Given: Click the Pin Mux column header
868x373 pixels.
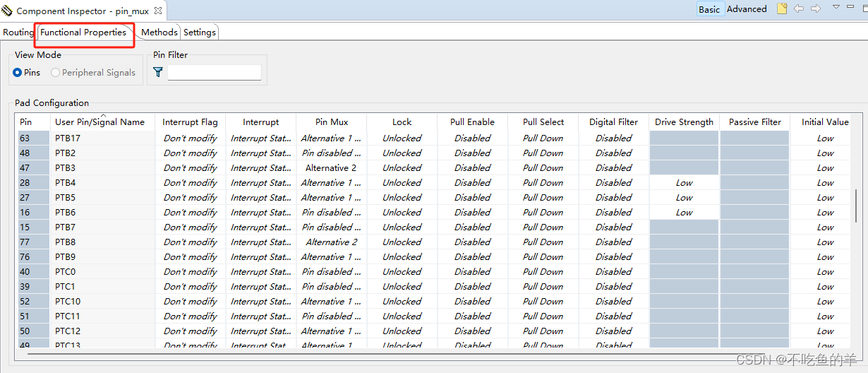Looking at the screenshot, I should [x=331, y=122].
